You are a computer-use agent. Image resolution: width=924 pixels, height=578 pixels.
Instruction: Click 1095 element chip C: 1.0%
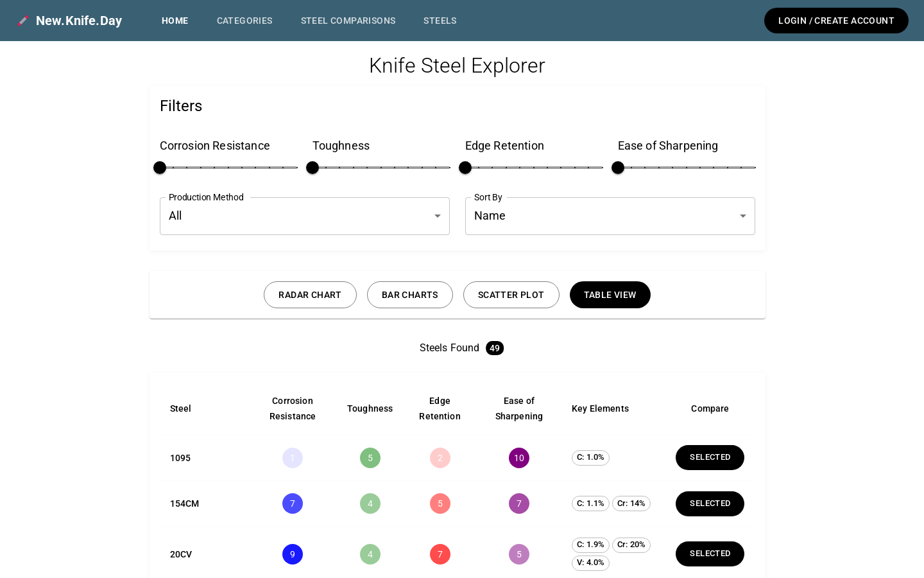(590, 457)
